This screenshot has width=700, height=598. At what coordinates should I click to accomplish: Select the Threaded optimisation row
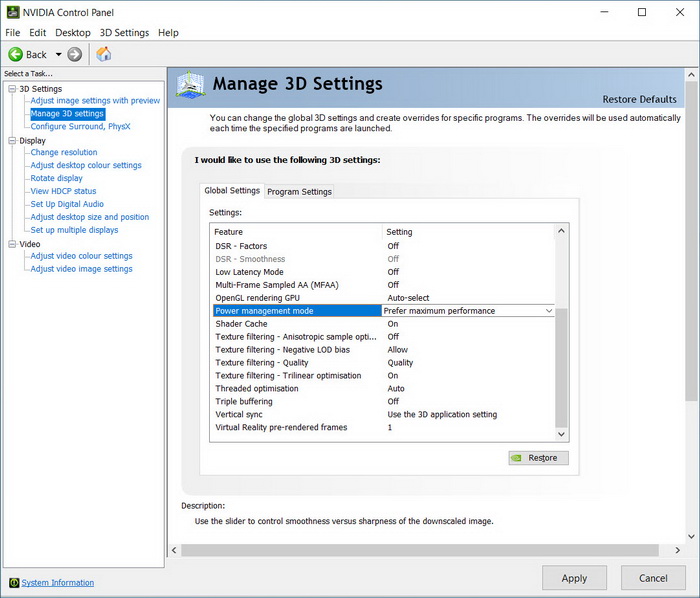click(x=383, y=388)
